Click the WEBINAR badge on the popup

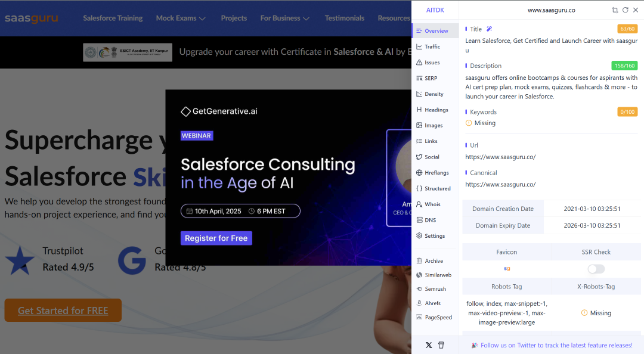pyautogui.click(x=196, y=135)
